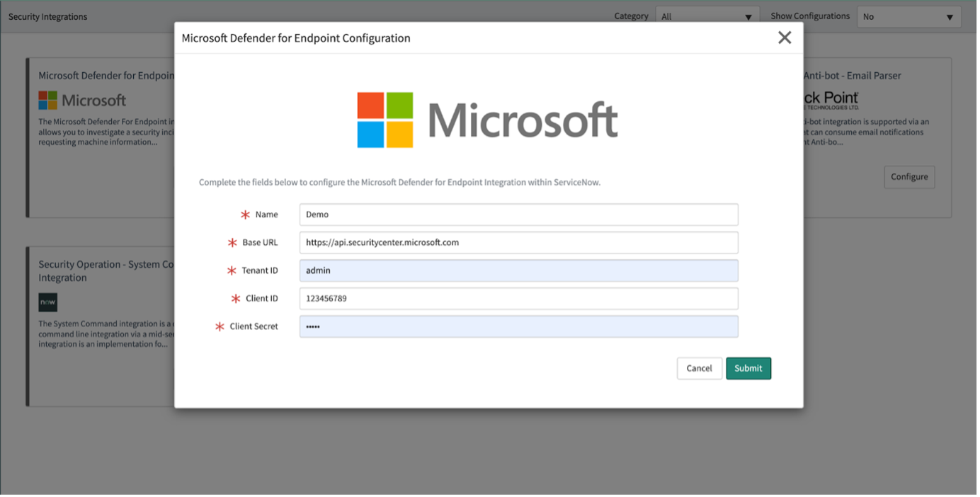The image size is (980, 497).
Task: Submit the Defender configuration form
Action: [748, 368]
